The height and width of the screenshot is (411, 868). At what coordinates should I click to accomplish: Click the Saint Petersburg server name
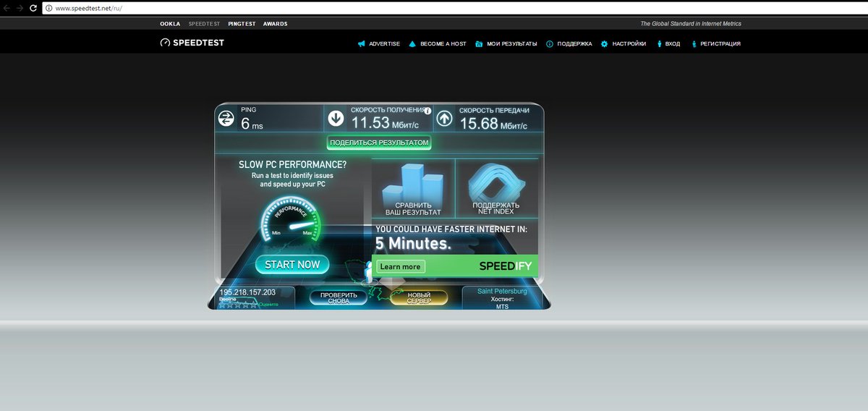click(502, 292)
